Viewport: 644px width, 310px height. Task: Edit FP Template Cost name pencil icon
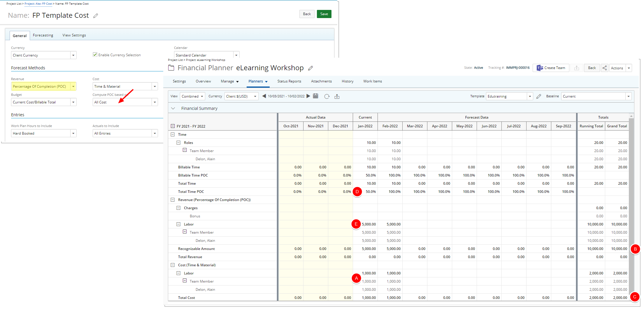click(x=96, y=16)
